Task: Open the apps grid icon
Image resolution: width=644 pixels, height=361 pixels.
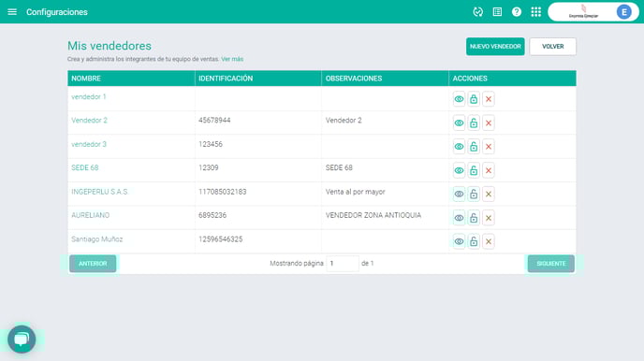Action: coord(536,12)
